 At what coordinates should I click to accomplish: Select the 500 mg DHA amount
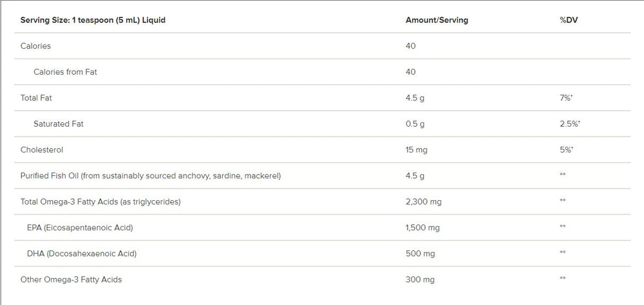pos(420,254)
